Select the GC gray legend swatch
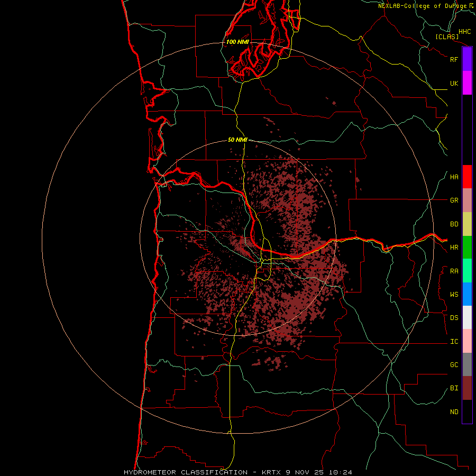Screen dimensions: 476x476 click(x=467, y=364)
